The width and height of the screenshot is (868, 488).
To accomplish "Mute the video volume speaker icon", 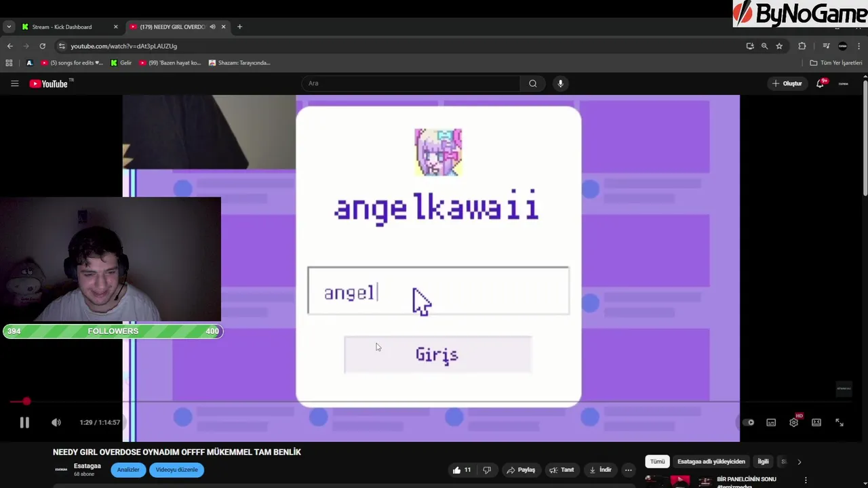I will coord(56,422).
